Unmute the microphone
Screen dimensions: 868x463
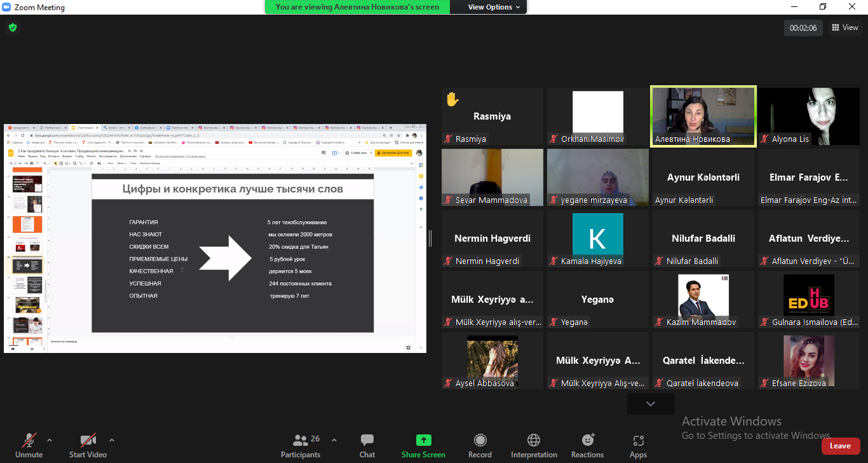(29, 445)
